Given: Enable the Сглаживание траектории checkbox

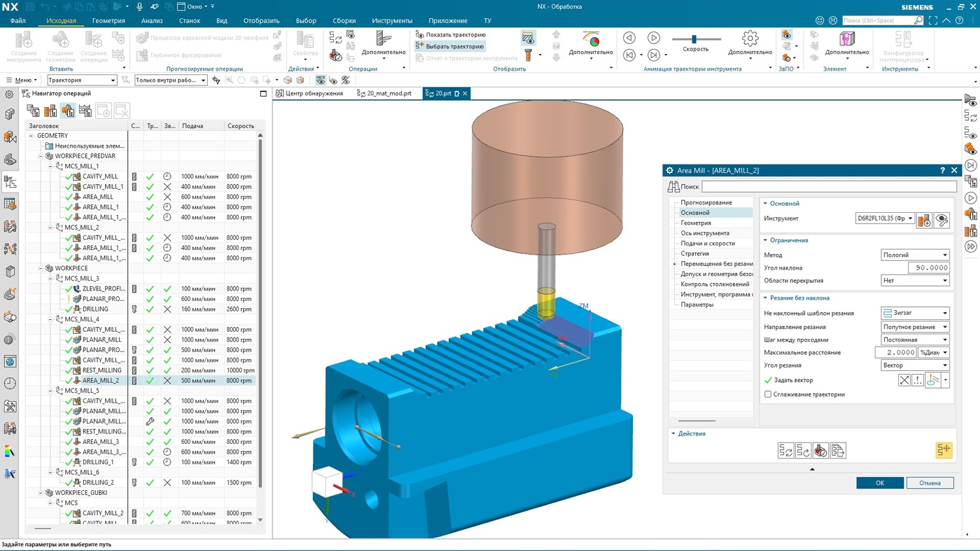Looking at the screenshot, I should 768,394.
